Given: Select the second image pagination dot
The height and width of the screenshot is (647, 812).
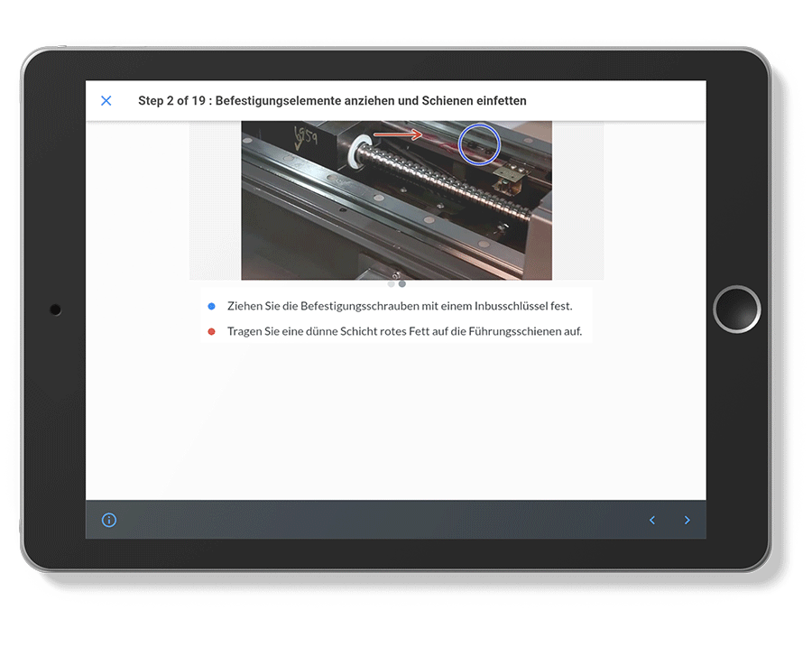Looking at the screenshot, I should (402, 283).
